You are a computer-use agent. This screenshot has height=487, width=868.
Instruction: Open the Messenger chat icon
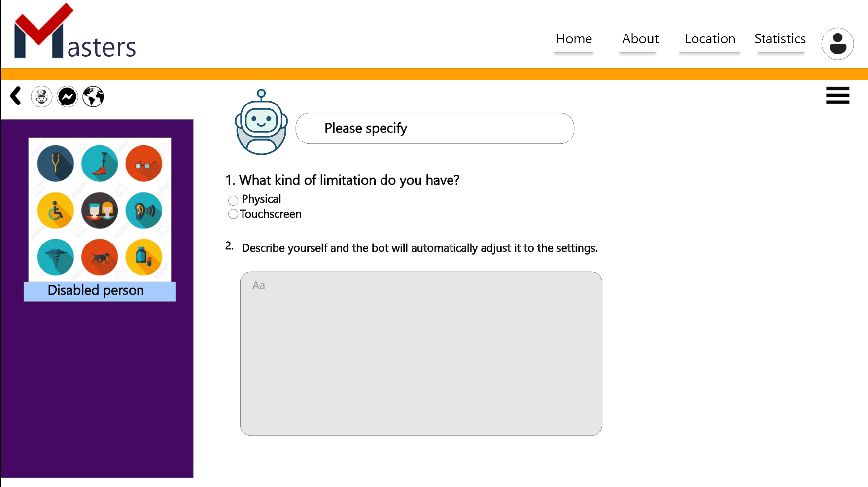[68, 97]
